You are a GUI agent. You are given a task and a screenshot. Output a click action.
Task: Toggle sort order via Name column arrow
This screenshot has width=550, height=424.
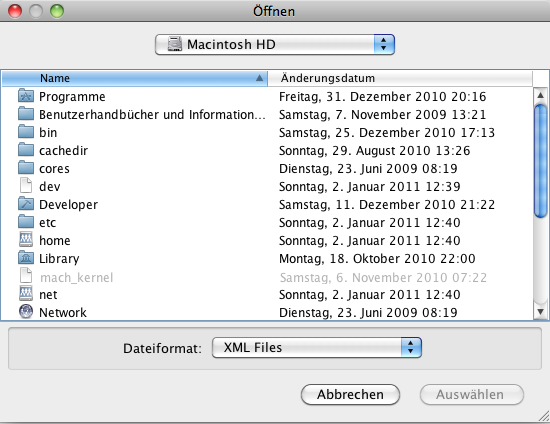pos(259,78)
